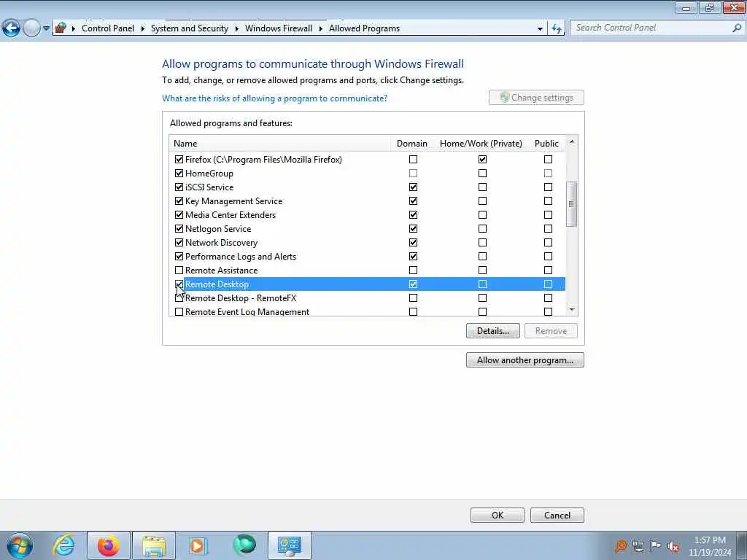The image size is (747, 560).
Task: Open Firefox from the taskbar
Action: coord(108,545)
